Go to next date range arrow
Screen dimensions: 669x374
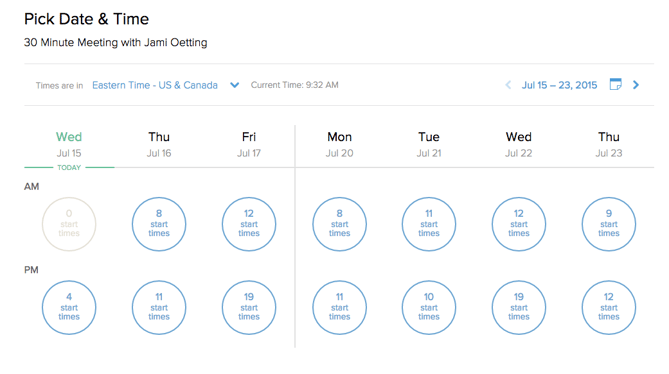636,85
